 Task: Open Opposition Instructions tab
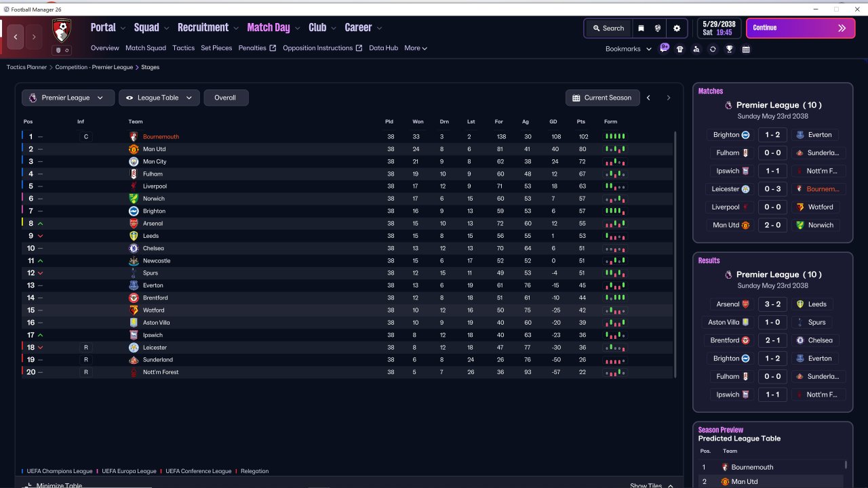click(323, 48)
